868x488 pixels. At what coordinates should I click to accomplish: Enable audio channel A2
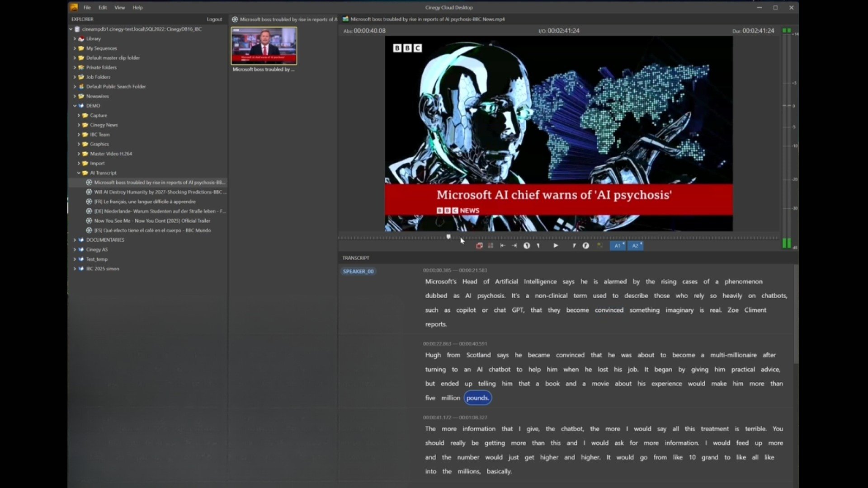[635, 246]
